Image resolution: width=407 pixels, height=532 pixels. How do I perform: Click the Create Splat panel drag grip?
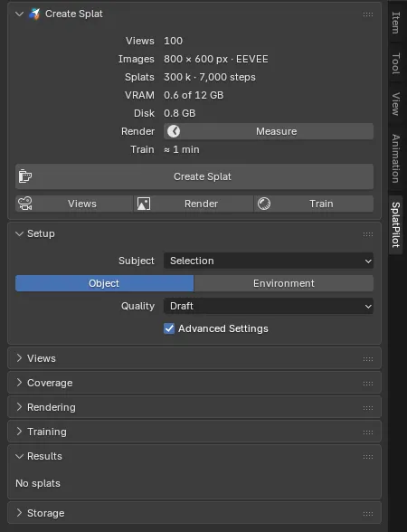[x=368, y=14]
